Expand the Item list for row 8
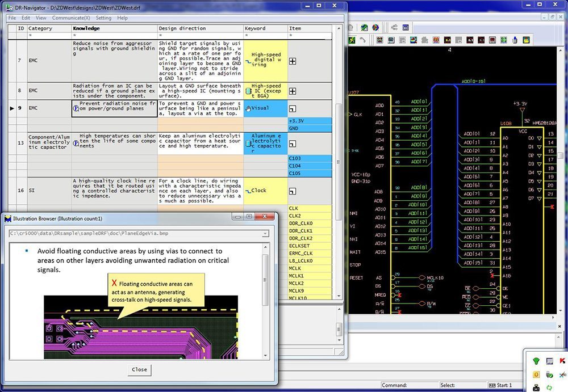Image resolution: width=568 pixels, height=392 pixels. [x=293, y=91]
